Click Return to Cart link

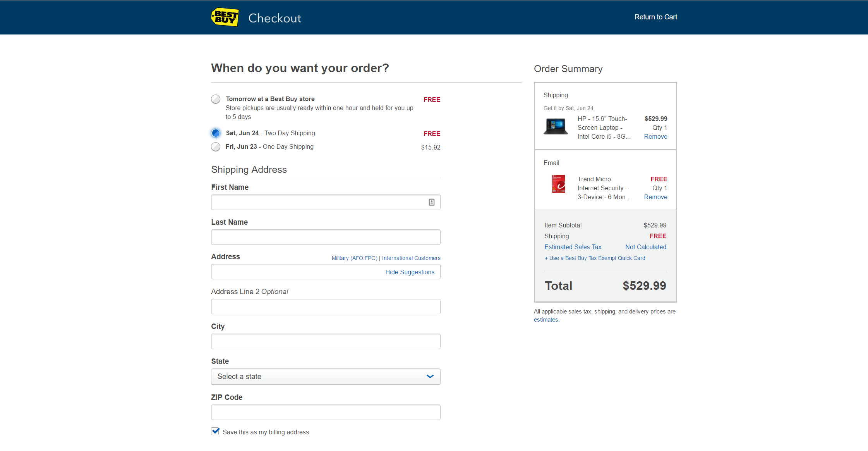click(x=655, y=17)
